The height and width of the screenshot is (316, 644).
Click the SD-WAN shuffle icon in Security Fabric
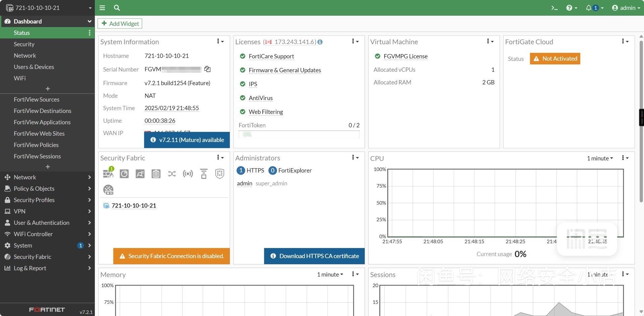(x=172, y=174)
